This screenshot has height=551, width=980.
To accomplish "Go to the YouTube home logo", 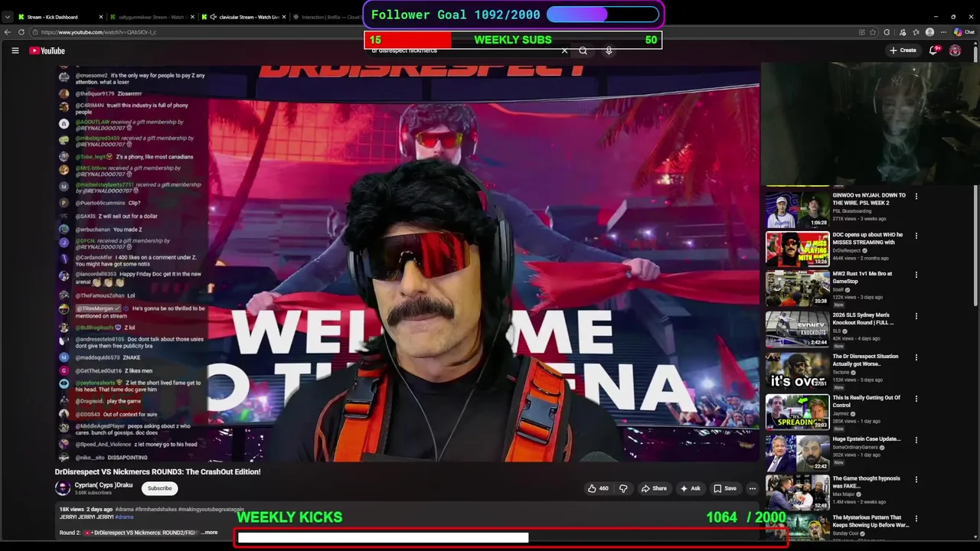I will (x=47, y=51).
